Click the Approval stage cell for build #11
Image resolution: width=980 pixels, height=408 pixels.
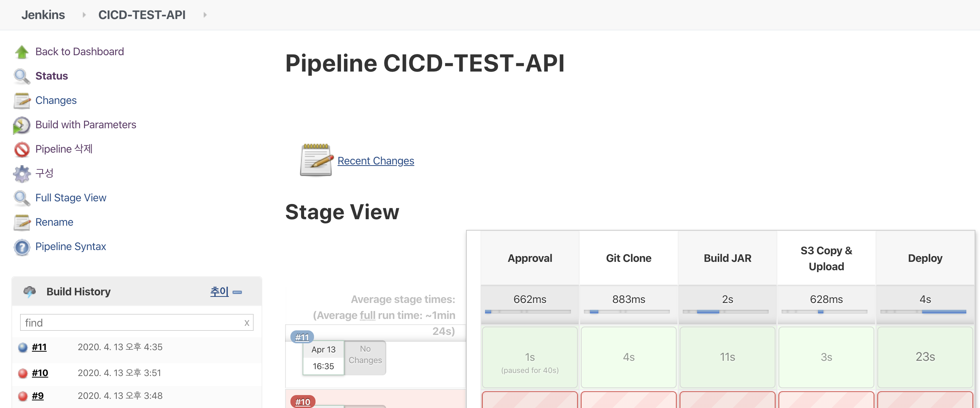(x=530, y=358)
